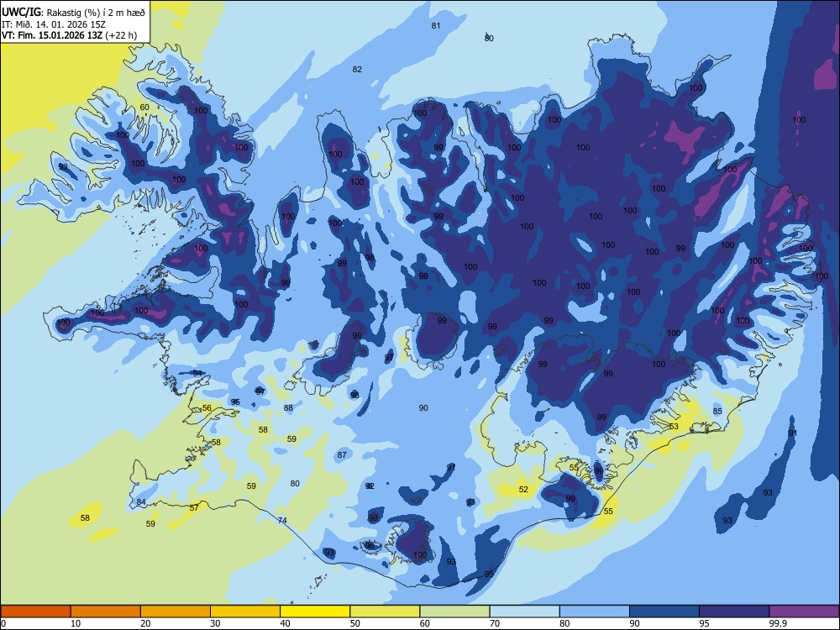Click the valid time line 'VT: Fim. 15.01.2026 13Z (+22 h)'

69,36
